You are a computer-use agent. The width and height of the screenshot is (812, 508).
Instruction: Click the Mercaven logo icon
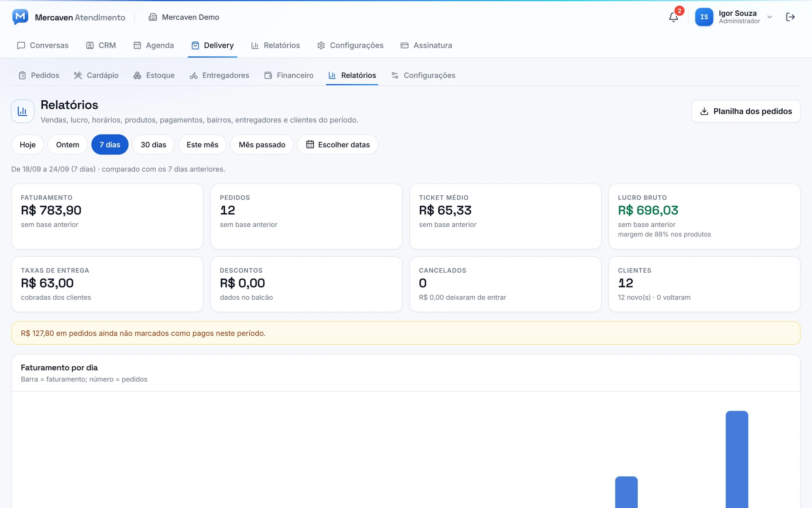(x=20, y=17)
